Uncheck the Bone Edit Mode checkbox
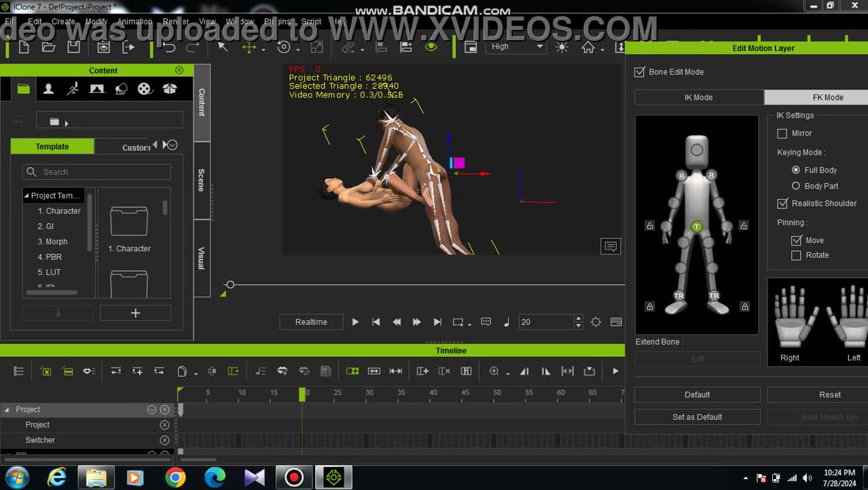This screenshot has height=490, width=868. point(639,72)
